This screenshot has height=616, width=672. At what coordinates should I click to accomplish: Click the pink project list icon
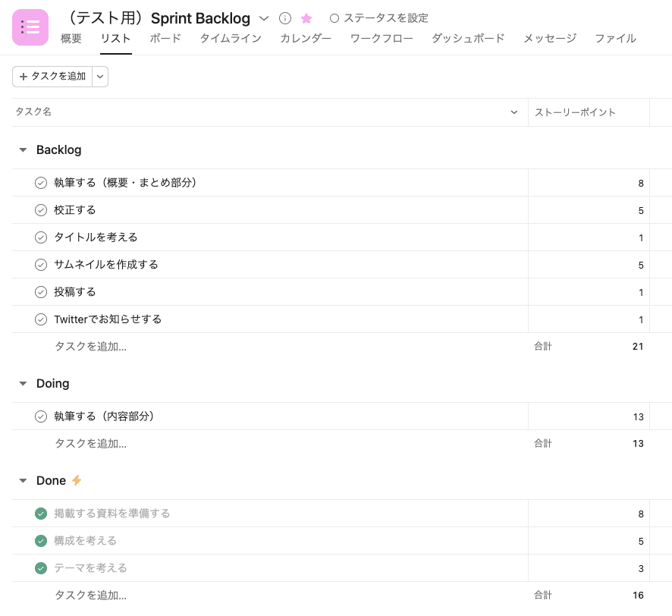click(30, 27)
